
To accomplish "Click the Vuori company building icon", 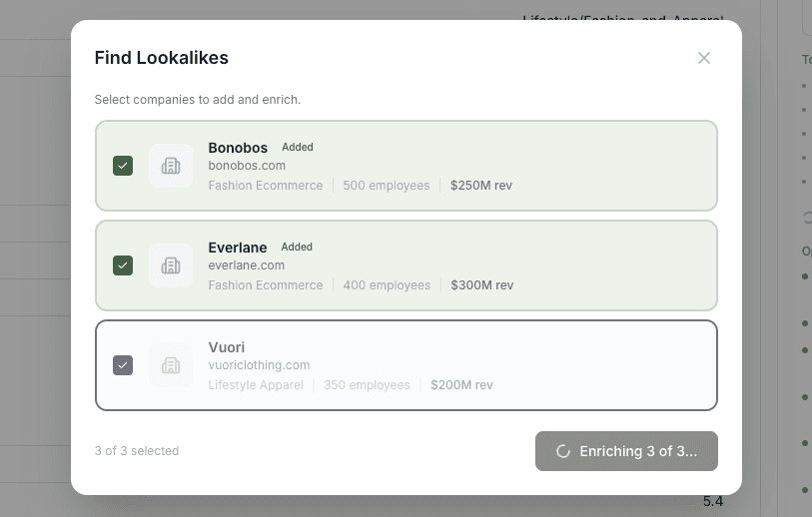I will point(171,365).
